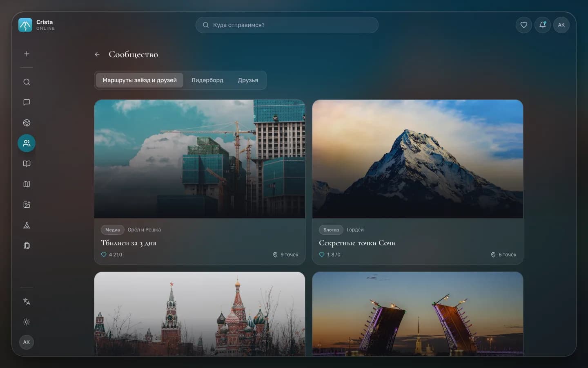Open the search icon in the sidebar

(27, 82)
